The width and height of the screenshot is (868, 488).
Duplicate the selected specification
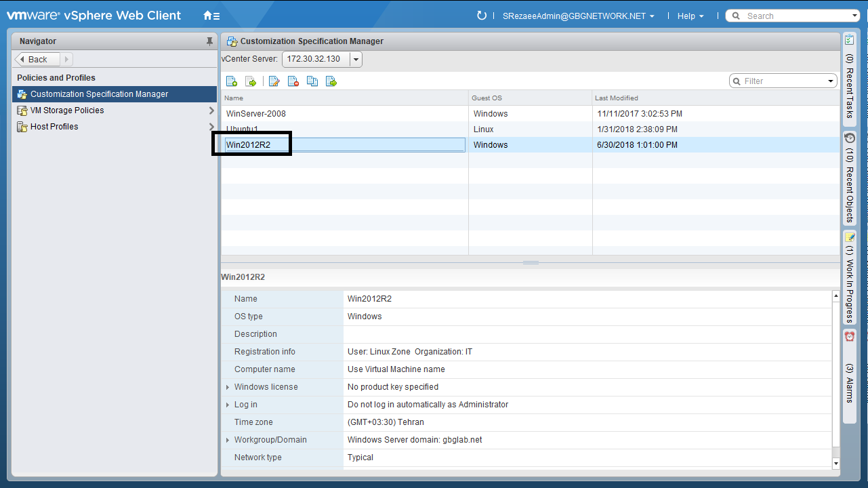point(312,81)
